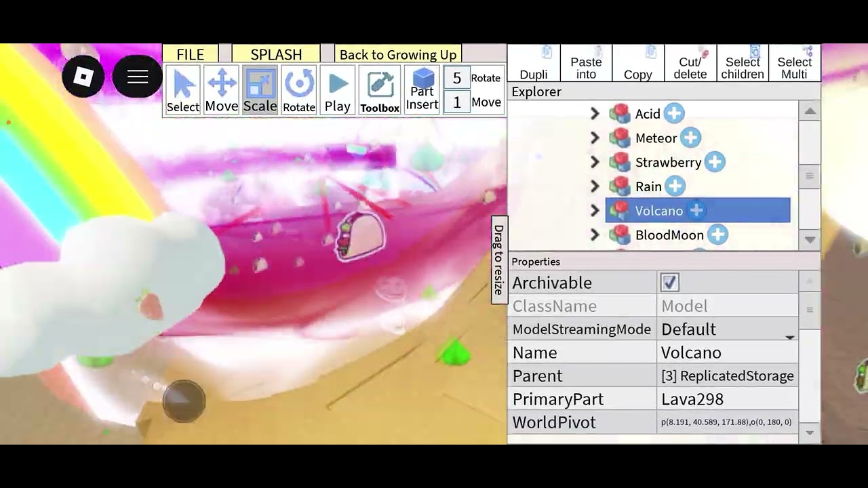Click the Copy button
This screenshot has width=868, height=488.
(638, 63)
